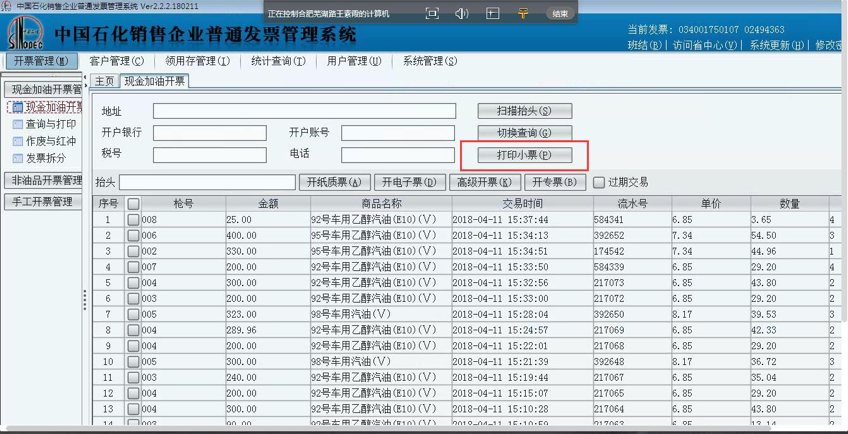Click the 切换查询(G) button
This screenshot has width=848, height=434.
point(525,133)
